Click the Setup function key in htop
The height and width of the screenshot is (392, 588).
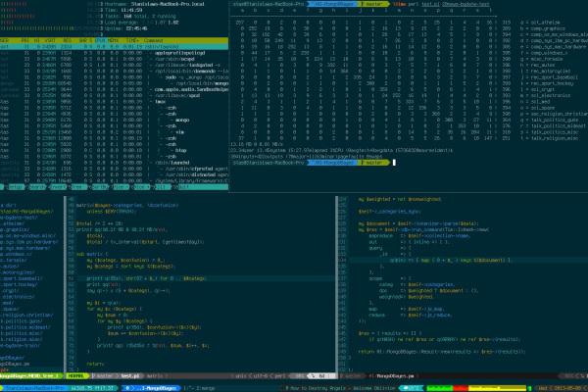click(16, 187)
